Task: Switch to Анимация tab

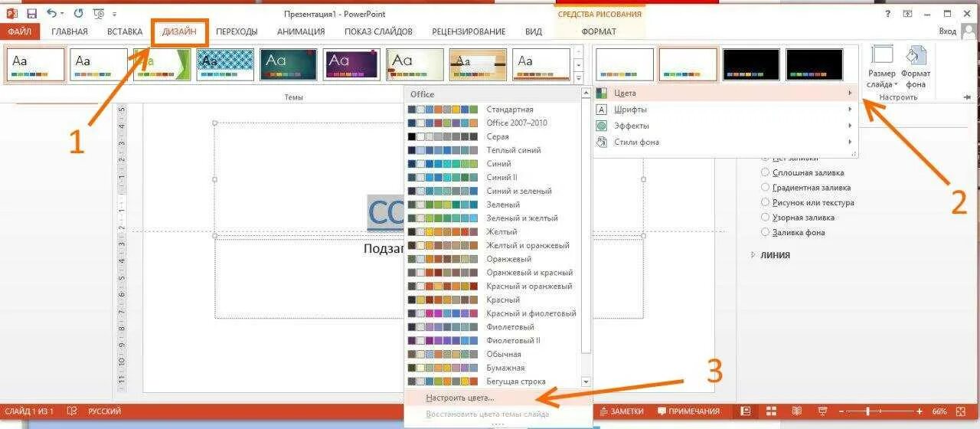Action: click(x=301, y=31)
